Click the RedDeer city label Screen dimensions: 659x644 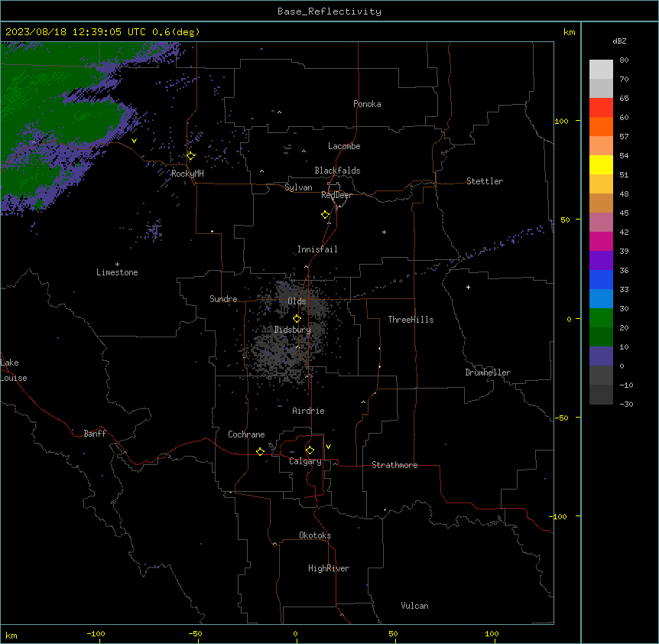click(336, 195)
